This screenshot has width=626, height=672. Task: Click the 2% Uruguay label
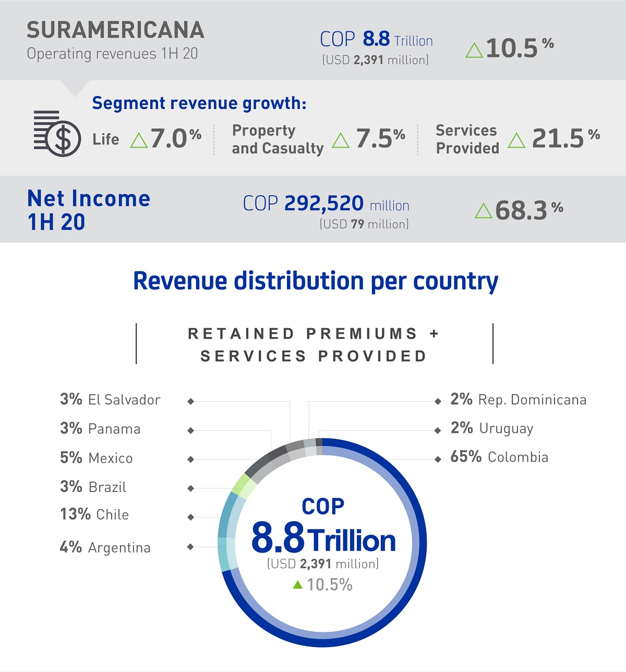(492, 428)
